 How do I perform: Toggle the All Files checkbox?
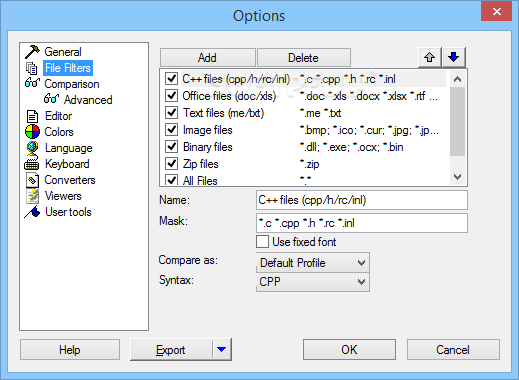171,180
